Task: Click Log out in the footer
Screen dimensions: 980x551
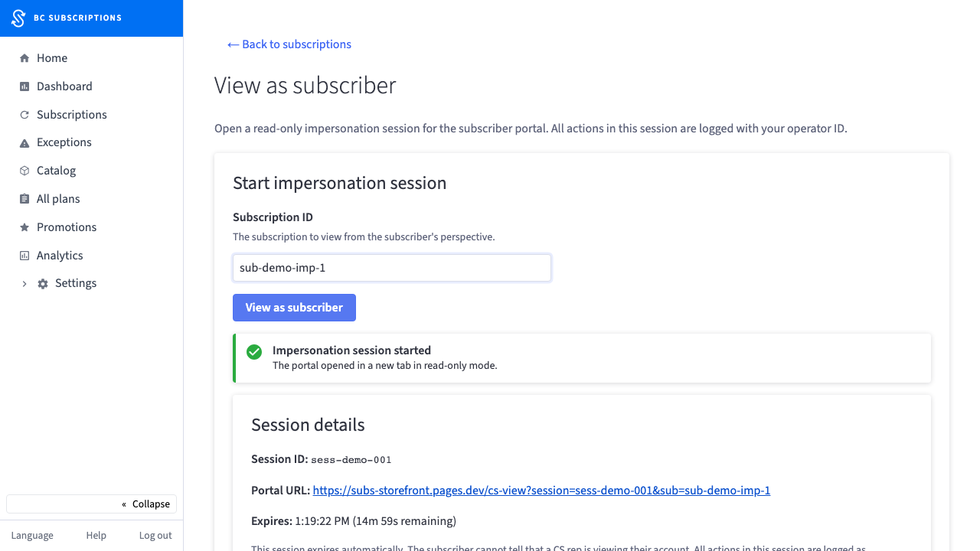Action: 155,536
